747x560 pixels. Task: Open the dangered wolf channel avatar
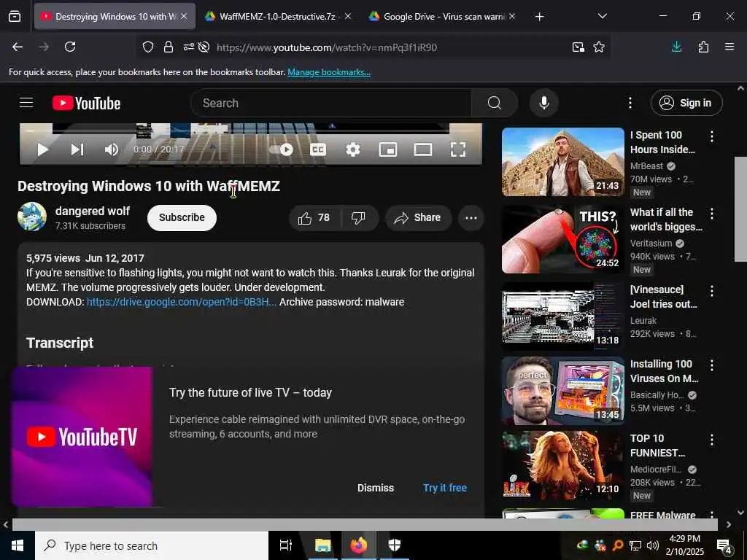pyautogui.click(x=32, y=217)
